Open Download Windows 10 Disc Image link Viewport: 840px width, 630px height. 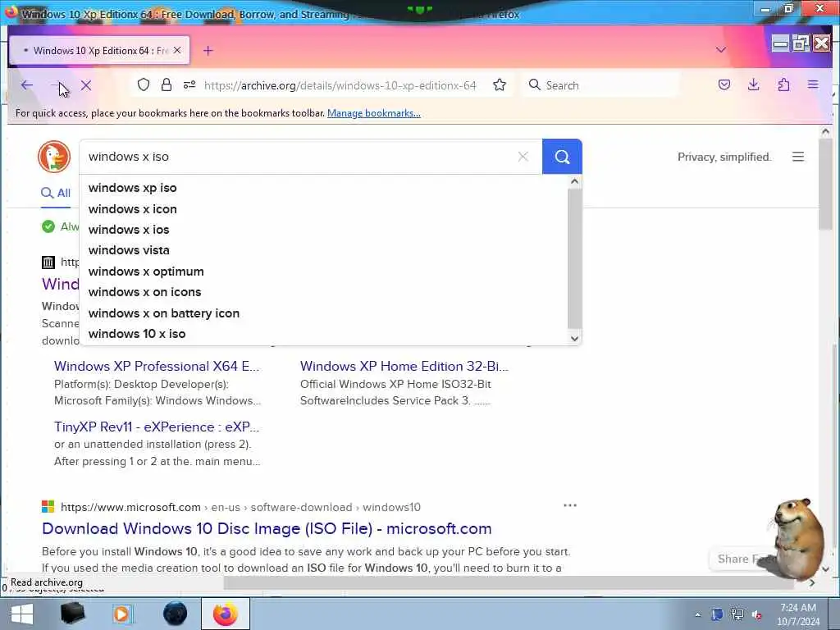267,529
